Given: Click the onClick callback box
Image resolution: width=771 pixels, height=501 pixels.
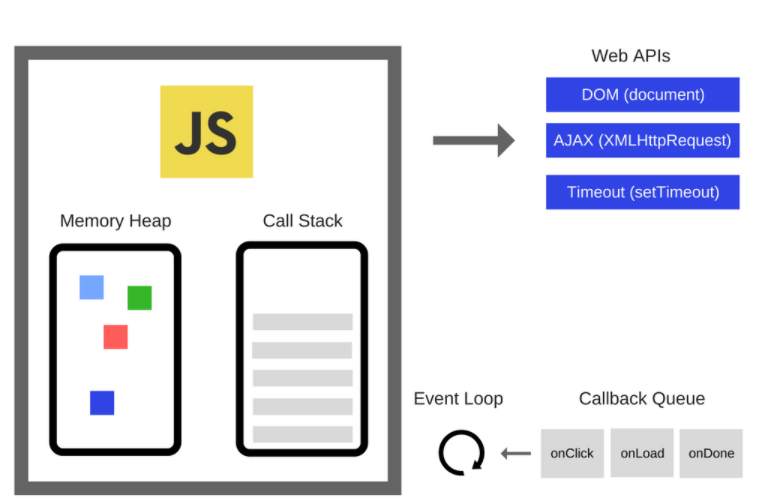Looking at the screenshot, I should (x=572, y=453).
